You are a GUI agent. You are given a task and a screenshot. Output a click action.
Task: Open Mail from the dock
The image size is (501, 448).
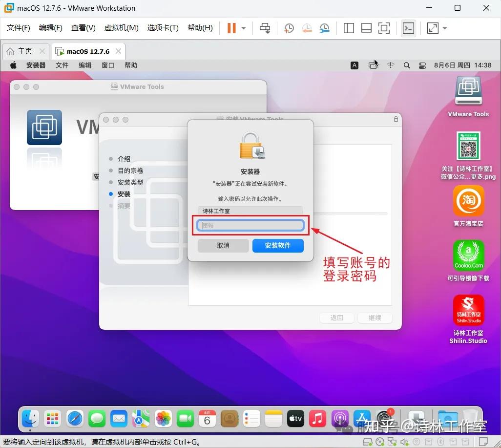point(119,418)
